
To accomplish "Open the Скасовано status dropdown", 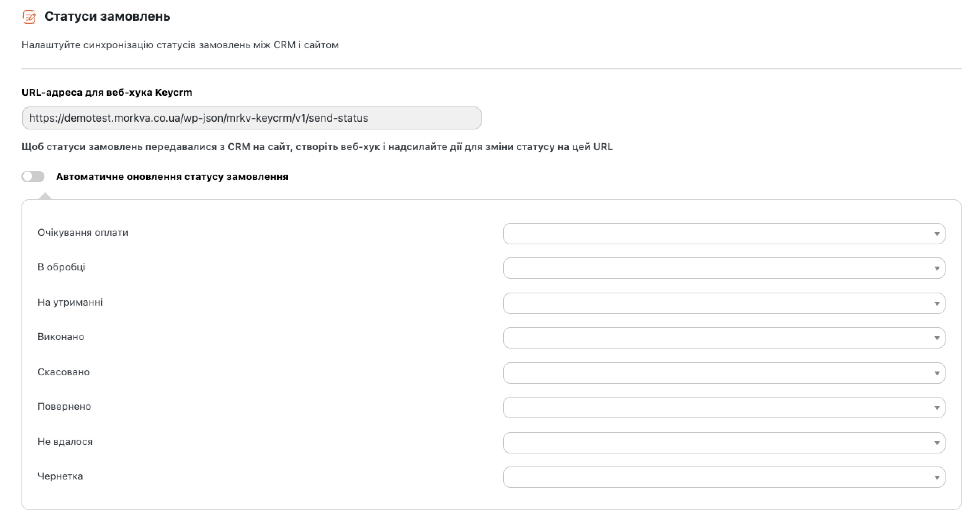I will (x=724, y=373).
